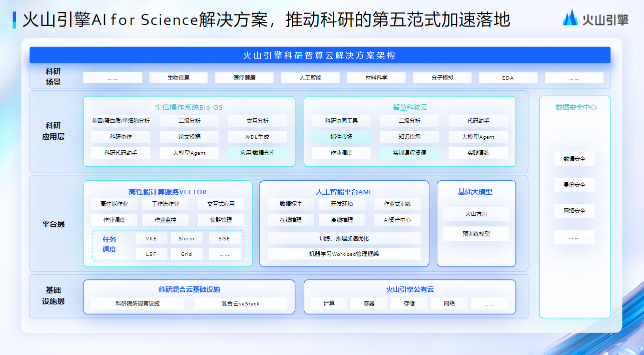Select the 混合云veStack box
The image size is (644, 355).
coord(241,303)
